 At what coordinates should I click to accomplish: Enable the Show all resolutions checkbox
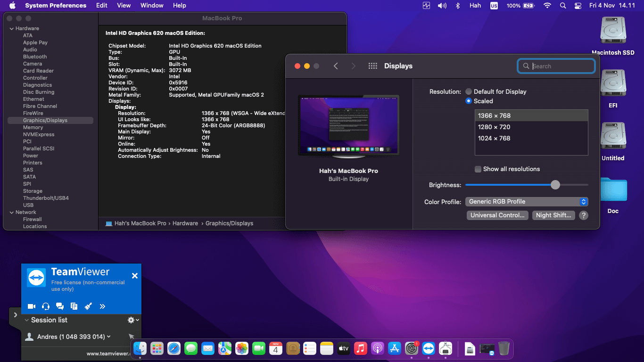(478, 169)
